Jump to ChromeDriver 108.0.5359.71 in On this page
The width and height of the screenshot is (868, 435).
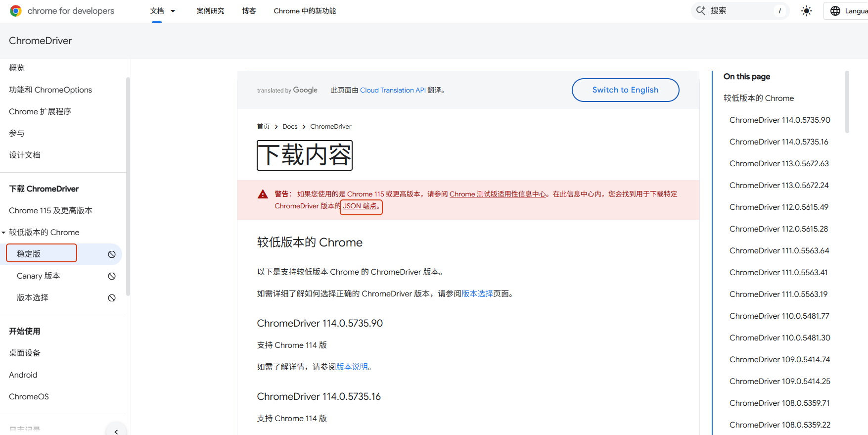[x=779, y=403]
